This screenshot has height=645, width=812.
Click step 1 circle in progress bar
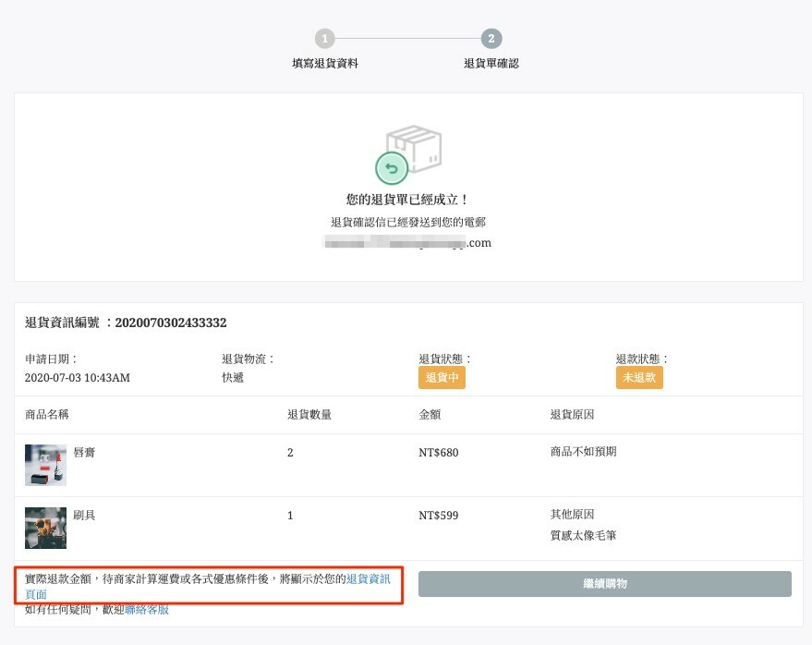point(324,39)
